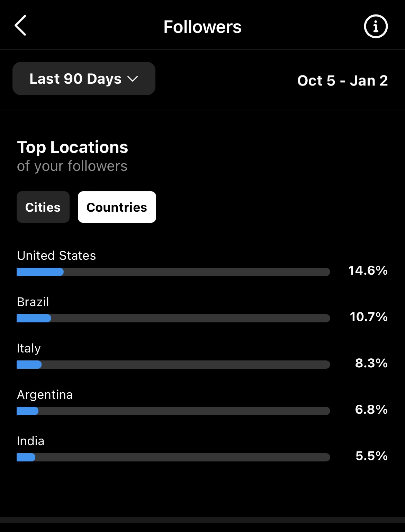Image resolution: width=405 pixels, height=532 pixels.
Task: Tap the Italy country label
Action: point(29,349)
